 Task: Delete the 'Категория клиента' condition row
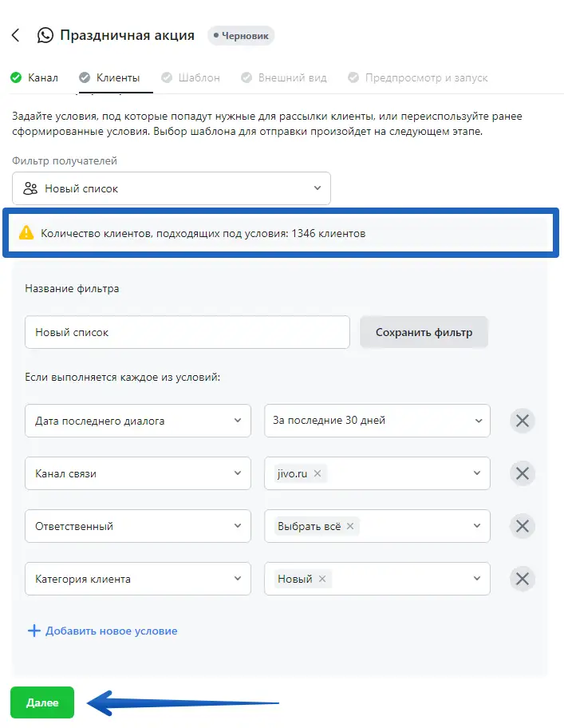tap(523, 579)
